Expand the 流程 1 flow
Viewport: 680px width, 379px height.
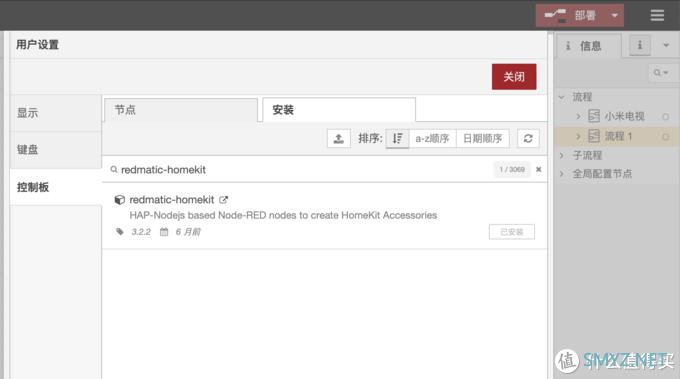point(578,136)
